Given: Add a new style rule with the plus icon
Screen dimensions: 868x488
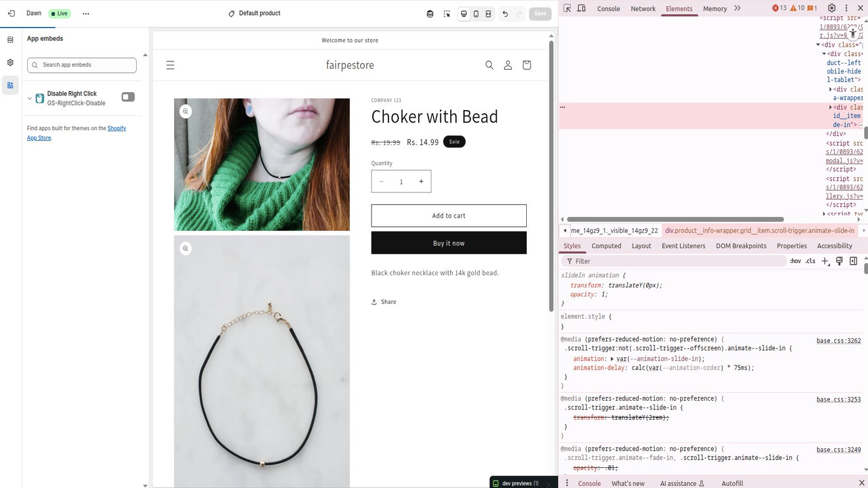Looking at the screenshot, I should tap(825, 261).
